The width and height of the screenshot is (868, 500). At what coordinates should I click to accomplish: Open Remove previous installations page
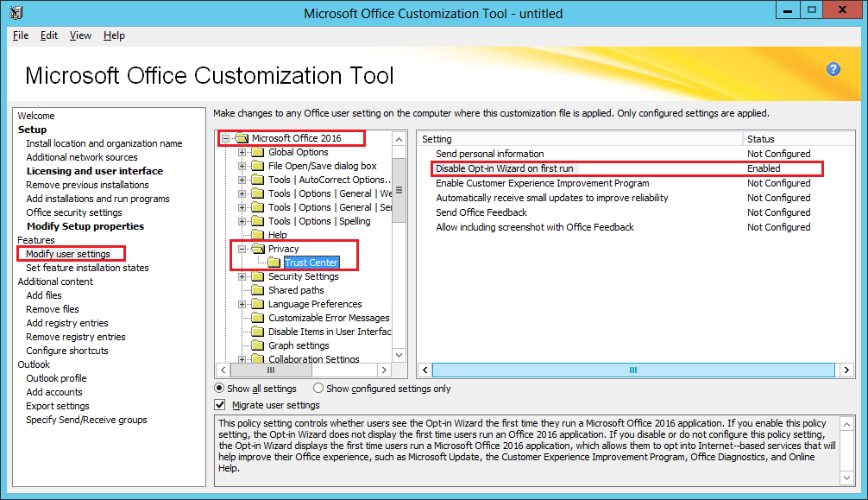click(87, 185)
